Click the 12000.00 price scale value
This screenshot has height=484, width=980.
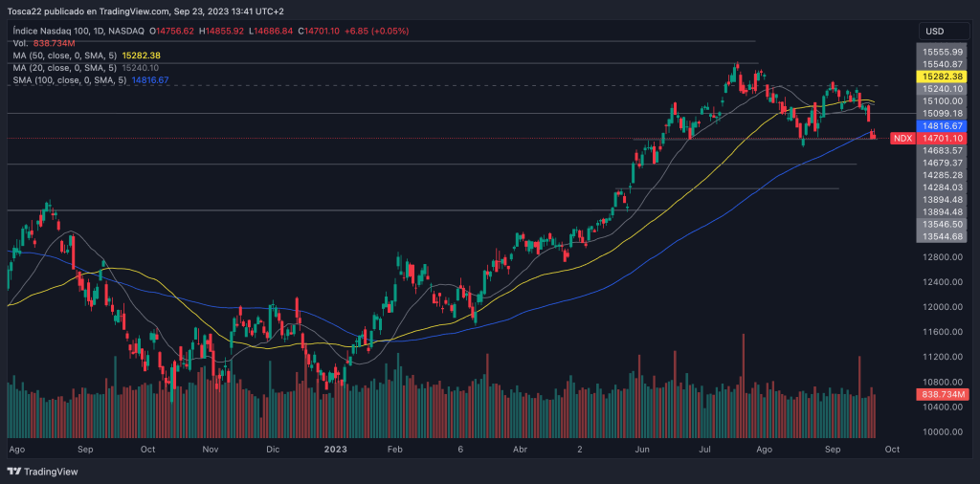click(943, 307)
